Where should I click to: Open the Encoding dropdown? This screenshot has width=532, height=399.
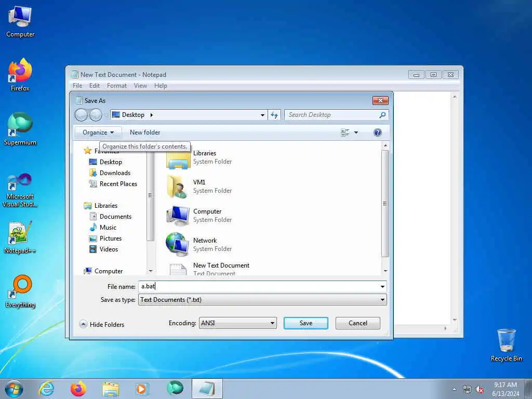click(x=237, y=323)
